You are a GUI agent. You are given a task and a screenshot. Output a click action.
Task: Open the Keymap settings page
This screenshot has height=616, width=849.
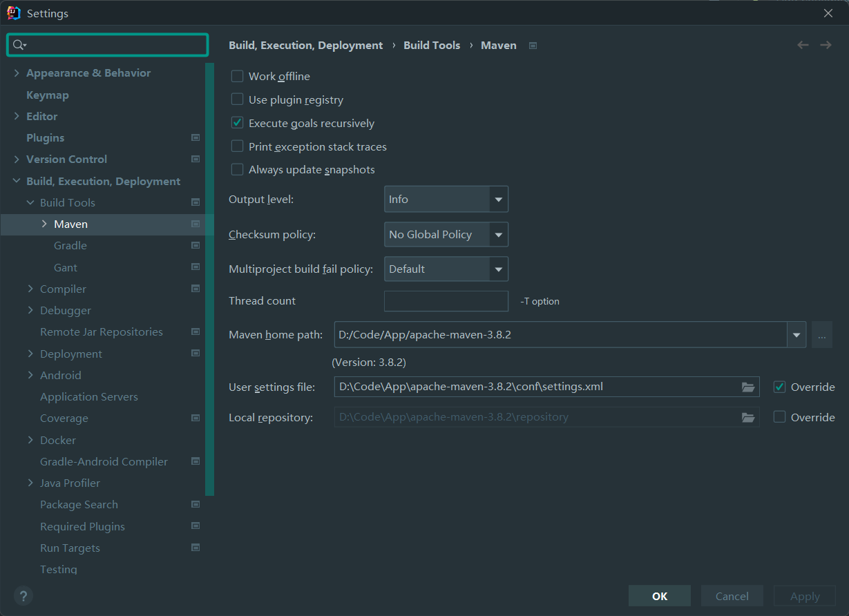48,95
